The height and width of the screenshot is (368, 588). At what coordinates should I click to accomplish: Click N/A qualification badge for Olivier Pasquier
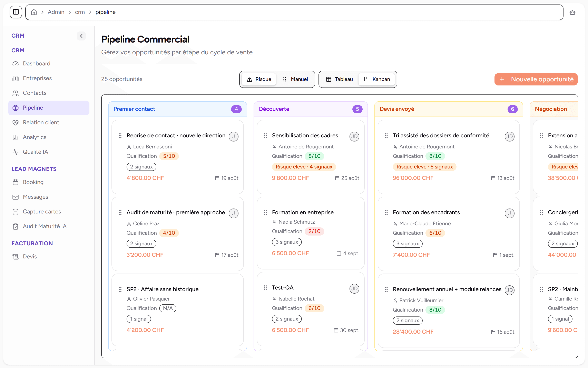(x=168, y=308)
